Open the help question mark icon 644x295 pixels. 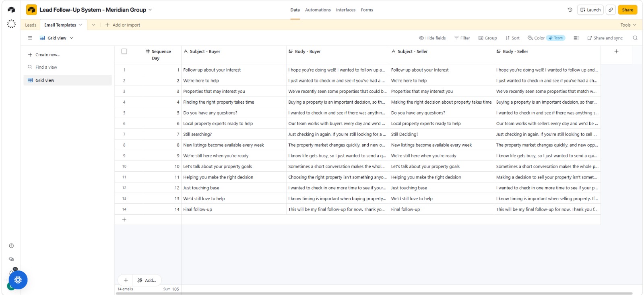11,246
